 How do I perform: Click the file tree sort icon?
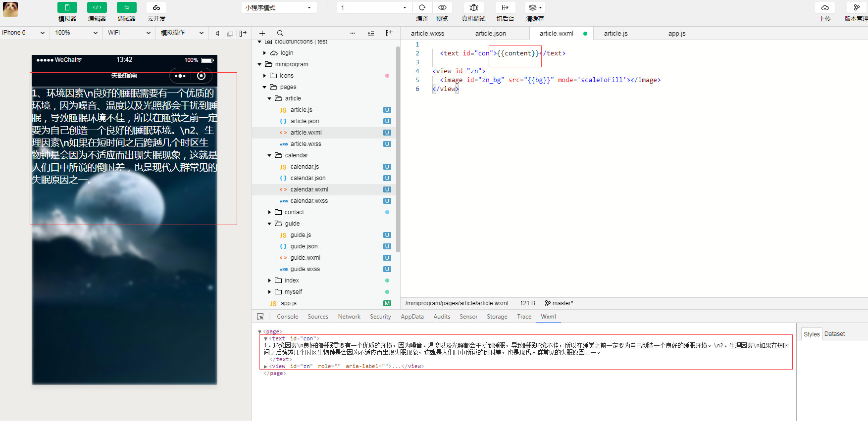(x=371, y=33)
